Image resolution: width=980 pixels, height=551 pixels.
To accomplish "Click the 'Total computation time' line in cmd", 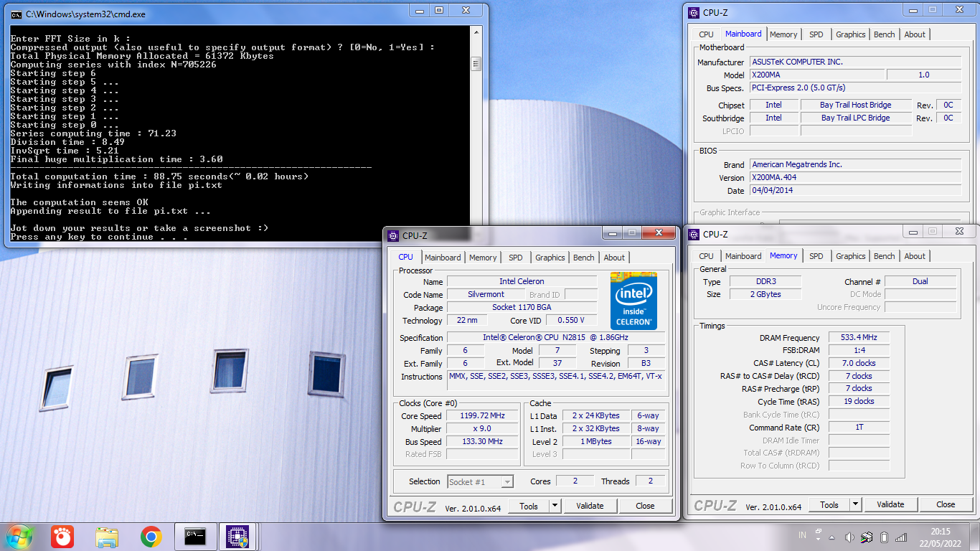I will (159, 176).
